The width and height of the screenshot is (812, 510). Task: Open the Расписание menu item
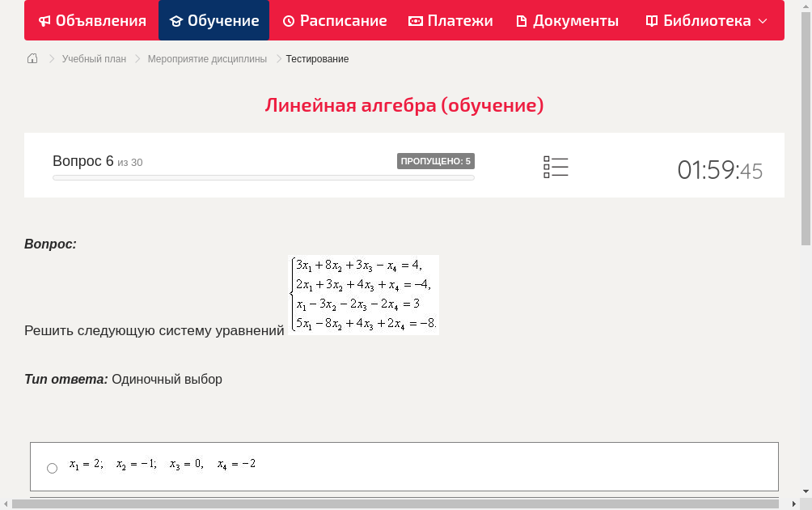tap(334, 20)
